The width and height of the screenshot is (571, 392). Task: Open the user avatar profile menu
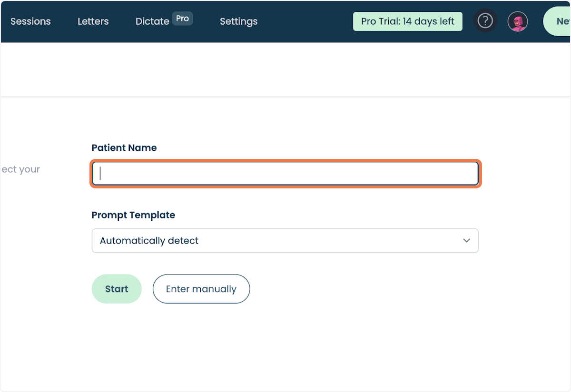tap(518, 21)
